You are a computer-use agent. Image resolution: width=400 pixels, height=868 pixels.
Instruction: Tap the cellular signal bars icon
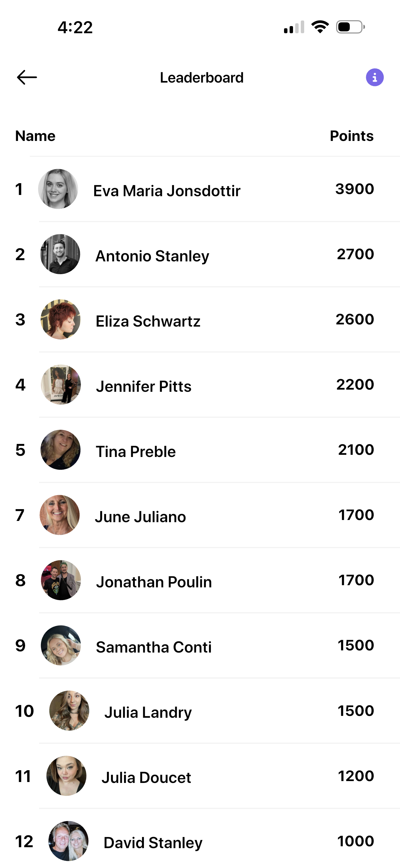coord(294,27)
